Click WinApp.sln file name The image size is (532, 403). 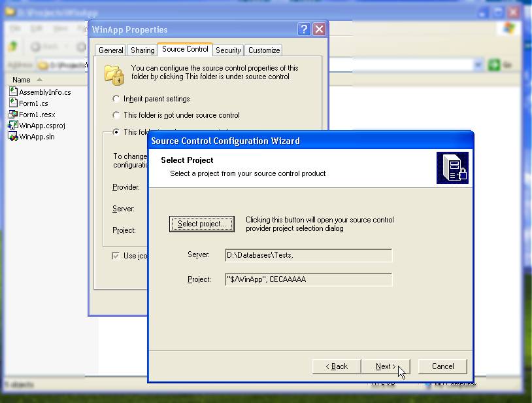tap(37, 137)
